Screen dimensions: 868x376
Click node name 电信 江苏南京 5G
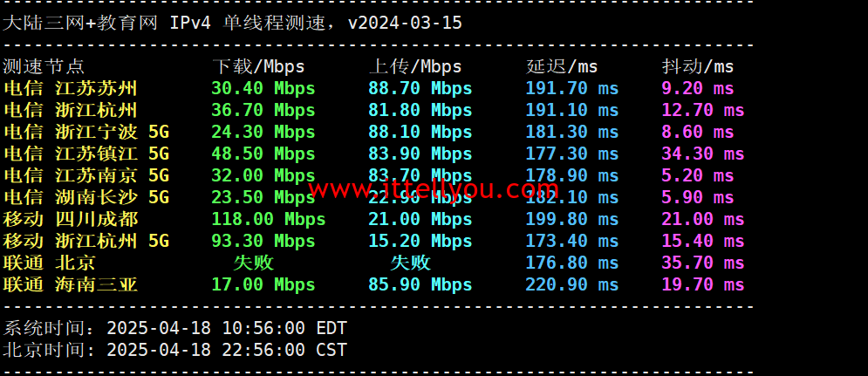pos(85,175)
